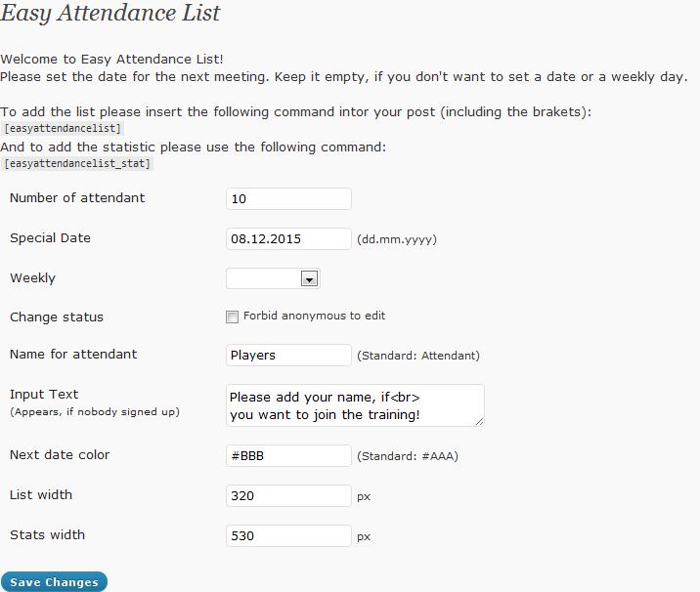Image resolution: width=700 pixels, height=592 pixels.
Task: Enable Forbid anonymous to edit checkbox
Action: tap(232, 317)
